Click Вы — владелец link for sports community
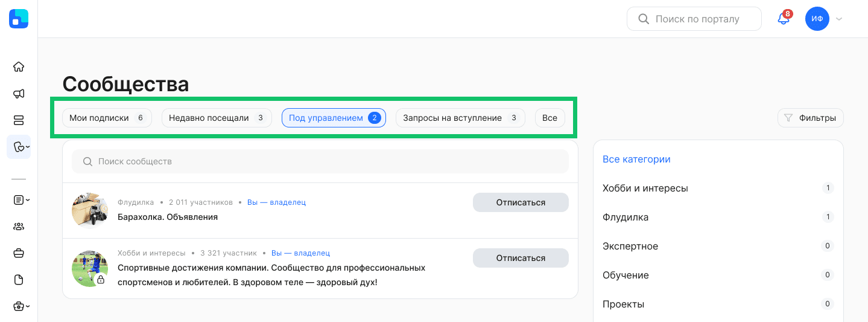The image size is (868, 322). (x=300, y=253)
